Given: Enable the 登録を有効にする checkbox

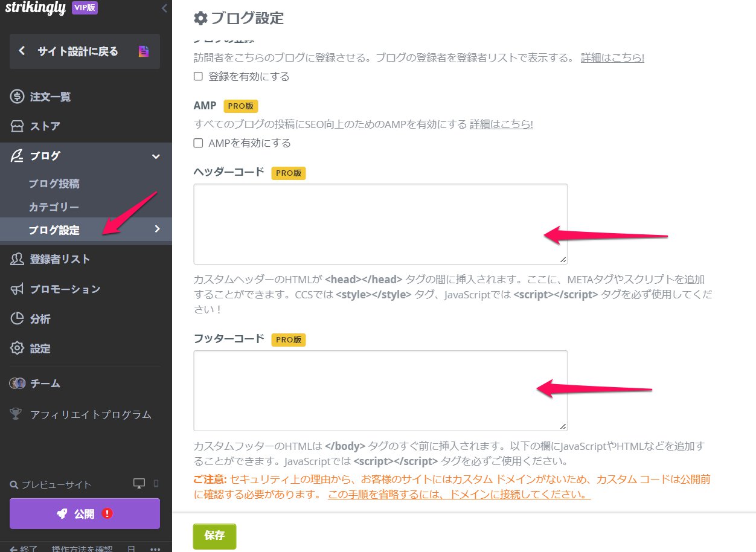Looking at the screenshot, I should (x=197, y=77).
